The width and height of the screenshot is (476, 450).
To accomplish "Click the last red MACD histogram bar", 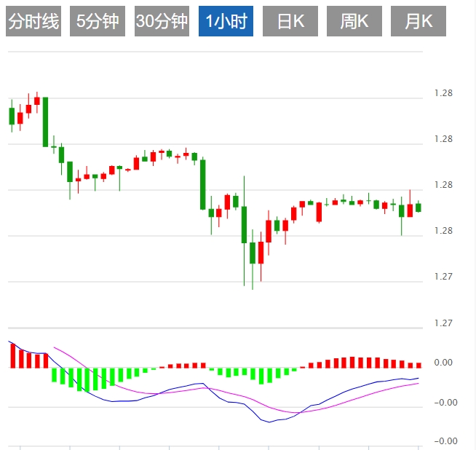I will coord(419,365).
